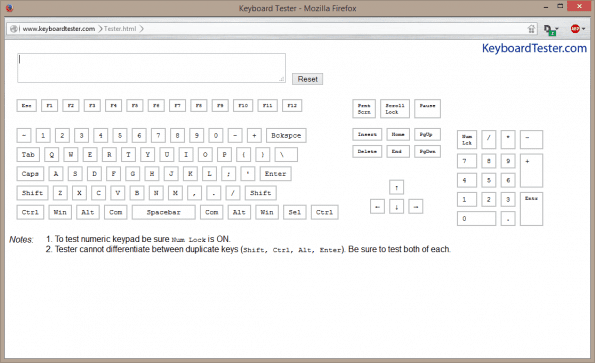This screenshot has height=363, width=595.
Task: Open the KeyboardTester.com logo link
Action: point(534,48)
